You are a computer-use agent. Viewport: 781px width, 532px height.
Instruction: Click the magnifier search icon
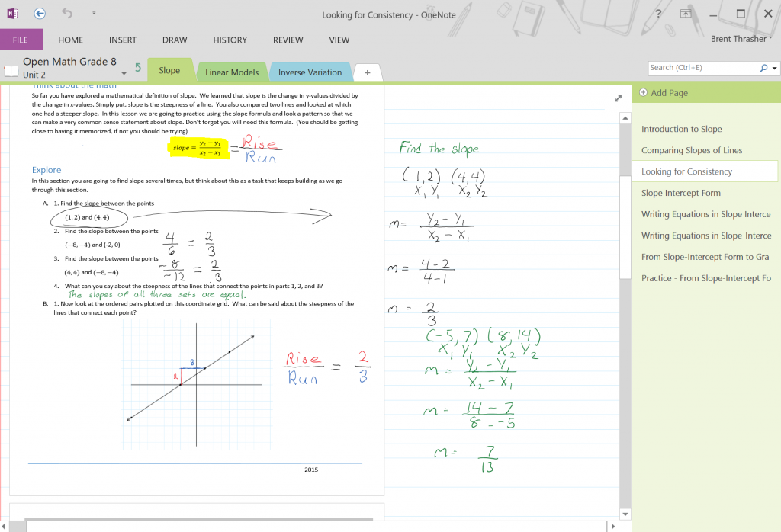point(764,68)
